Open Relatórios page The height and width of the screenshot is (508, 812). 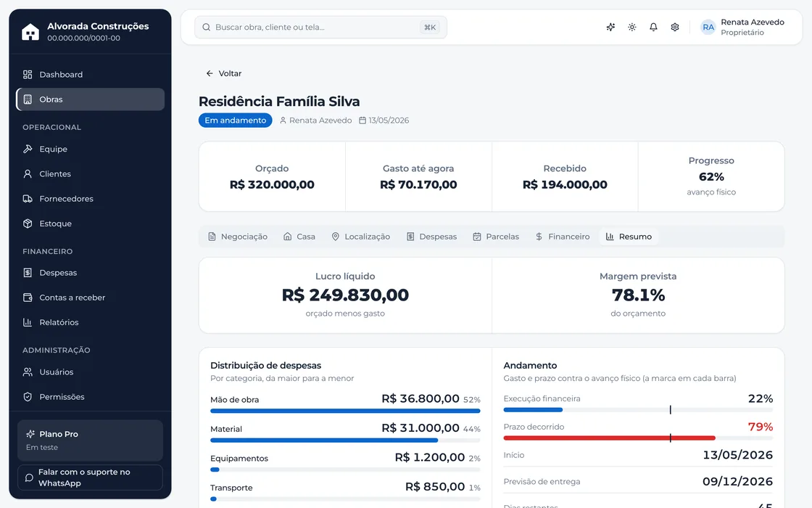(x=90, y=322)
